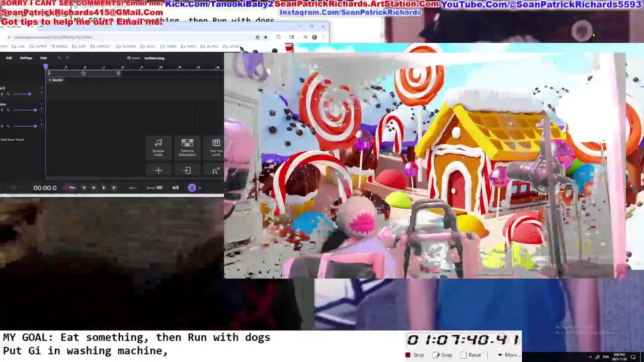The image size is (644, 362).
Task: Open the Edit menu in Soundtrap
Action: [9, 58]
